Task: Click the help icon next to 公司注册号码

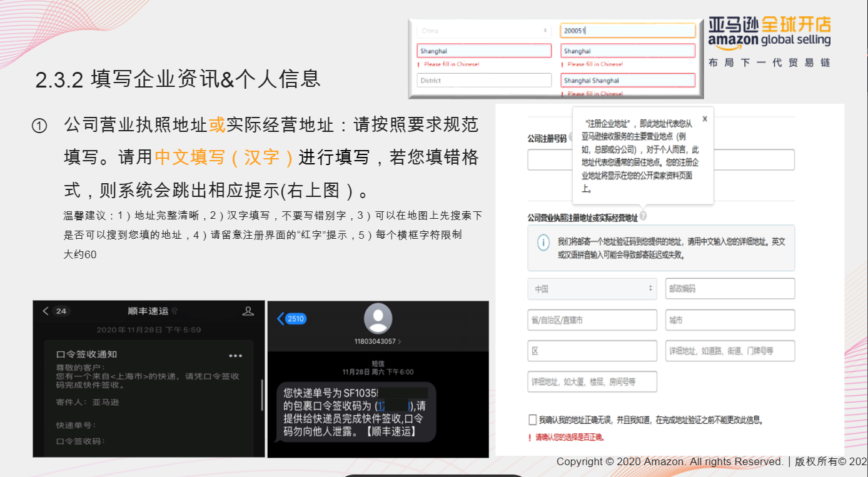Action: 570,138
